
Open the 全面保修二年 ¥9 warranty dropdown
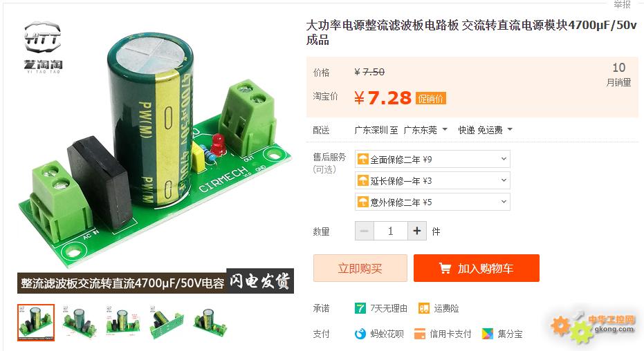[x=432, y=159]
